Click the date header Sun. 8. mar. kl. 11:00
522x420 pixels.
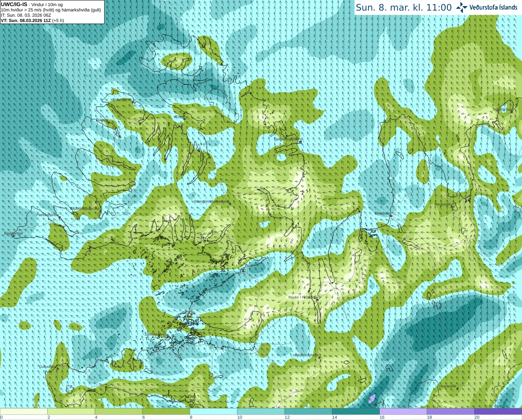[x=404, y=8]
